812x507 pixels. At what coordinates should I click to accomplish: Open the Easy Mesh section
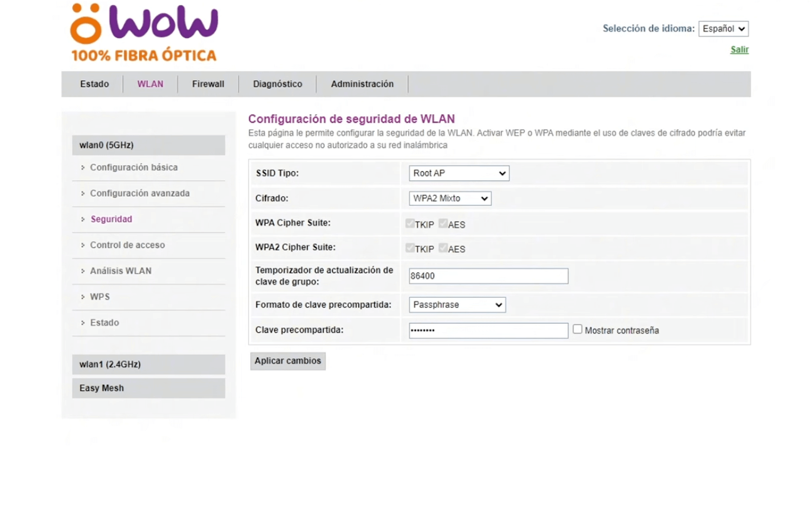tap(148, 388)
